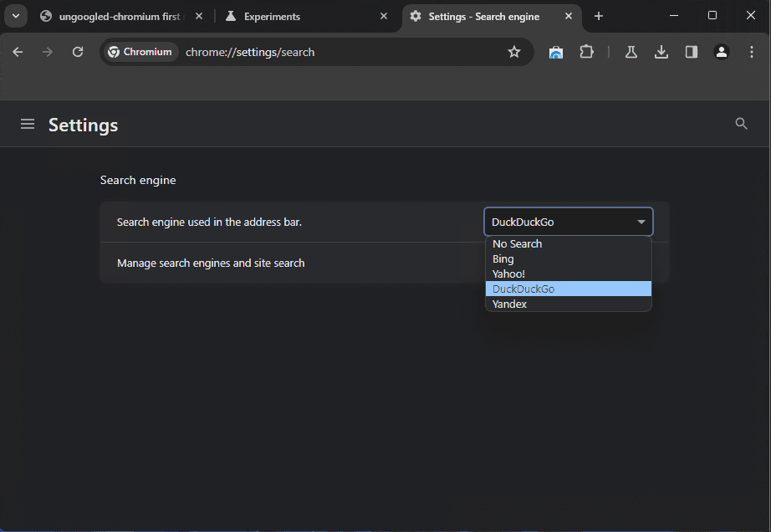The image size is (771, 532).
Task: Open the Settings hamburger menu
Action: [x=28, y=124]
